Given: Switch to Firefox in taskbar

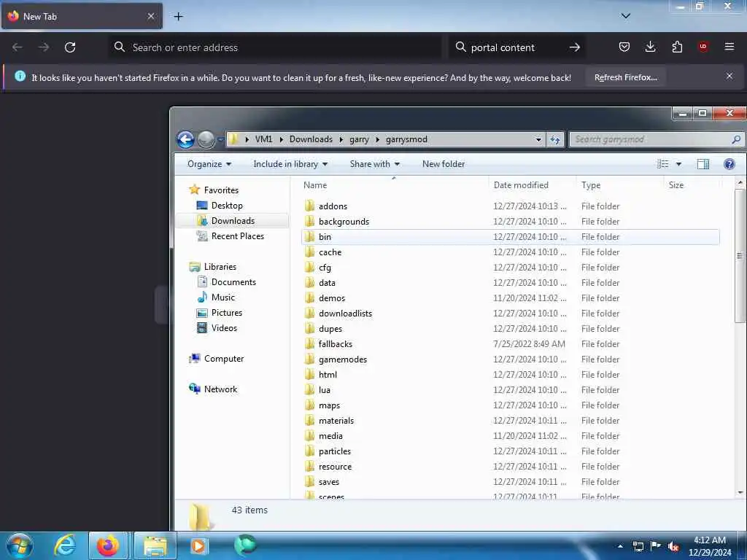Looking at the screenshot, I should pos(108,545).
